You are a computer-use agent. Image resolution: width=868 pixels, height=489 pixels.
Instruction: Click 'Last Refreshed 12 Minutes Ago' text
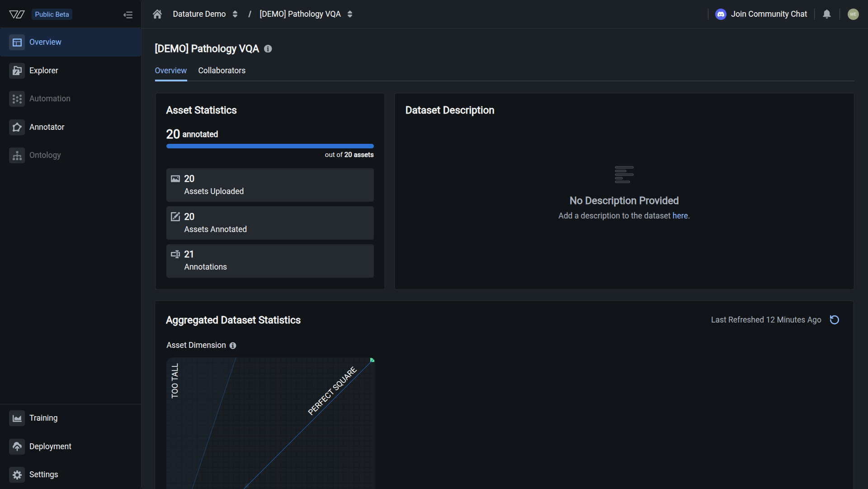click(x=766, y=320)
